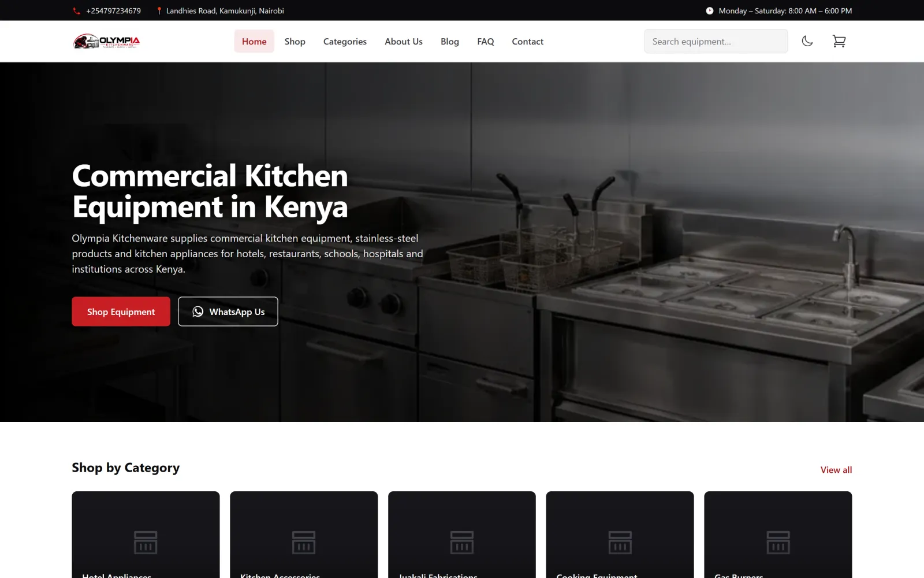Navigate to About Us

[404, 42]
